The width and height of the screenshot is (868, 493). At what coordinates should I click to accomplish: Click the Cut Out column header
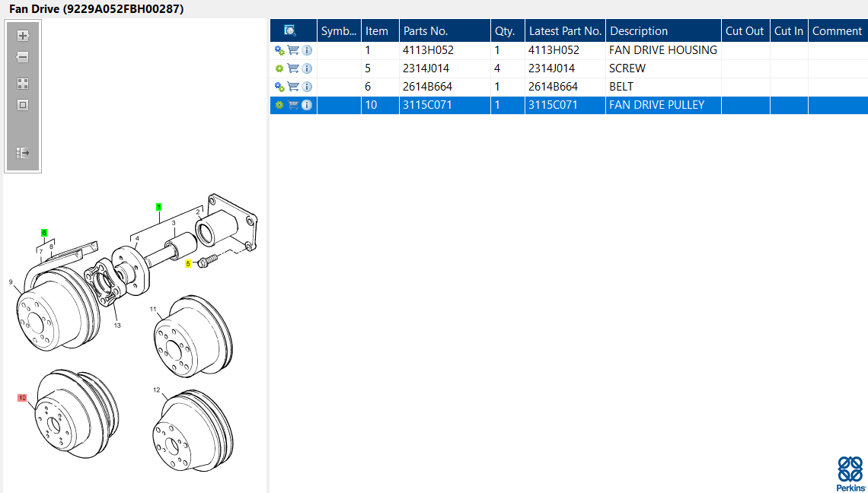click(745, 31)
